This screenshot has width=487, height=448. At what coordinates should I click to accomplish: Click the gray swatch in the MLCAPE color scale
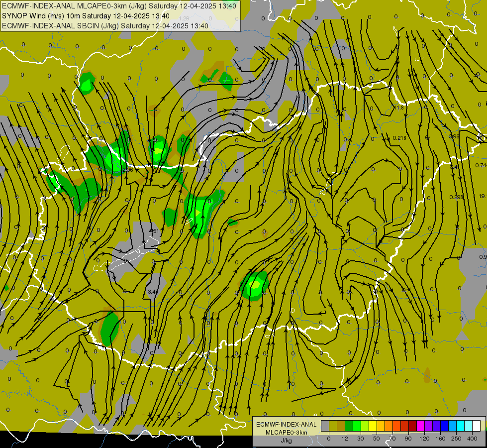pyautogui.click(x=325, y=426)
